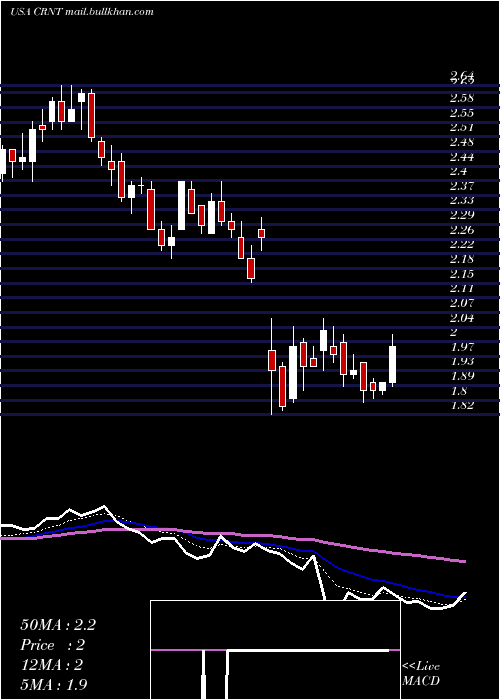Click the 2.37 price axis label
This screenshot has height=700, width=500.
462,186
